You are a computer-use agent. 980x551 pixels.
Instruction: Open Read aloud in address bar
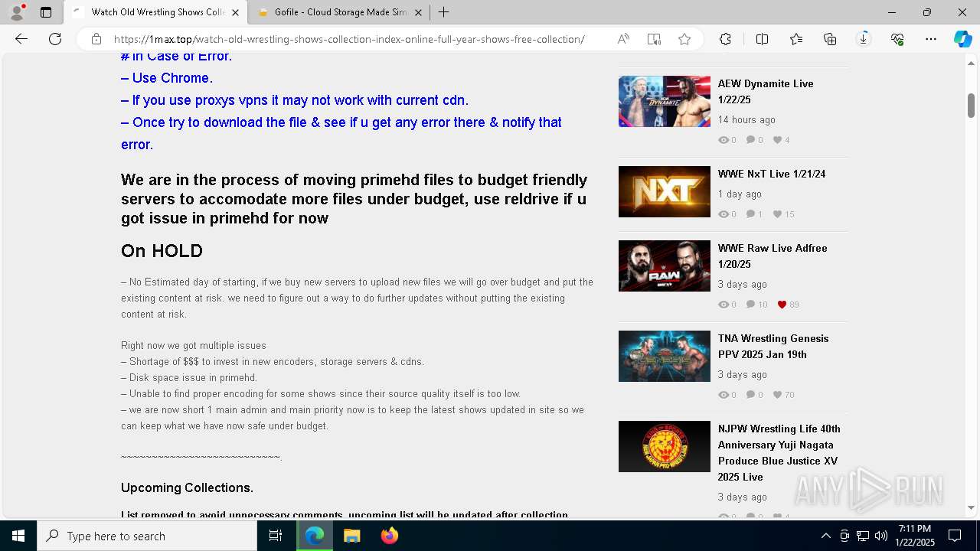pos(623,39)
